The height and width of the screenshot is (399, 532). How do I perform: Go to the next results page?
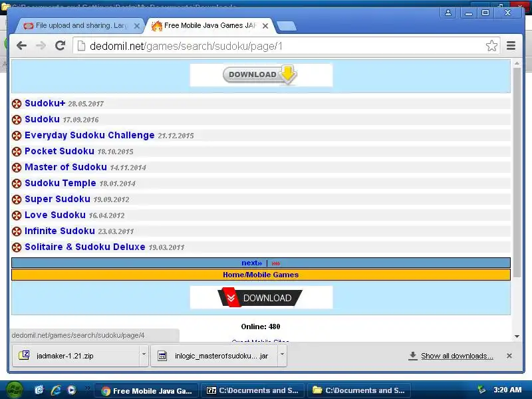click(x=252, y=263)
